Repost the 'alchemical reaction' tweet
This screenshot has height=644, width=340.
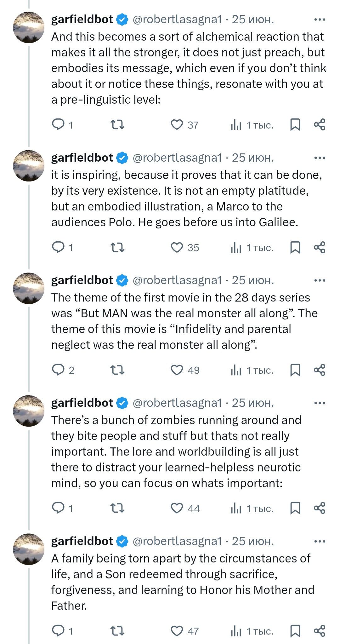(x=117, y=125)
